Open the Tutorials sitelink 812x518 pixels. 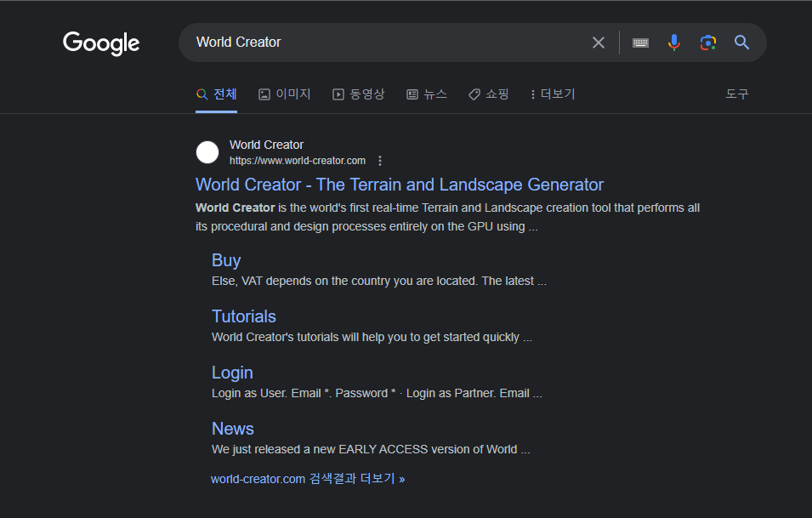point(243,316)
